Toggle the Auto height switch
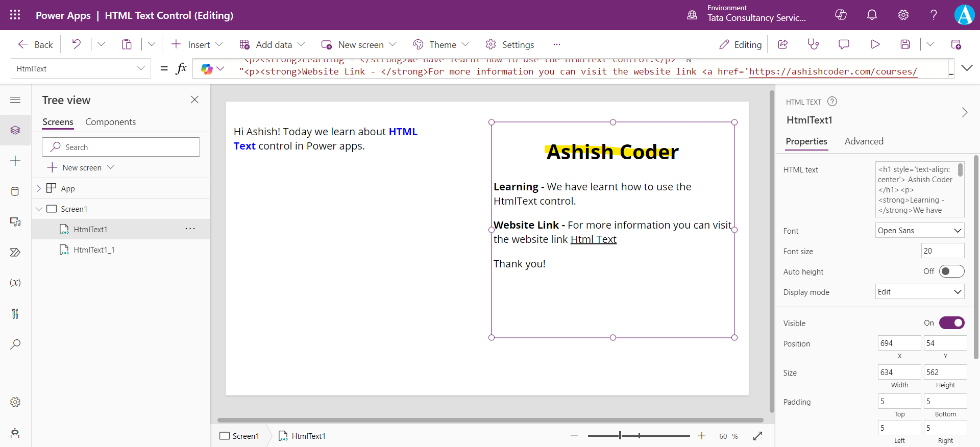980x447 pixels. (x=951, y=271)
